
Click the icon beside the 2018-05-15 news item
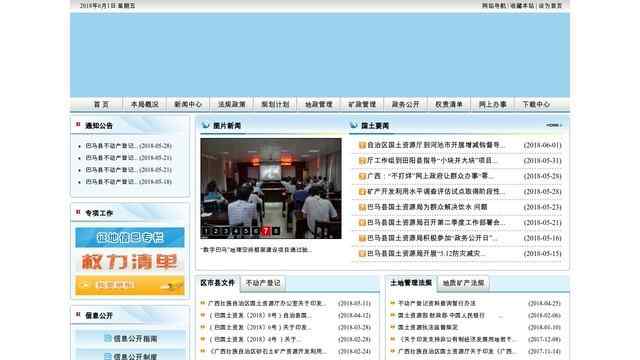coord(362,253)
